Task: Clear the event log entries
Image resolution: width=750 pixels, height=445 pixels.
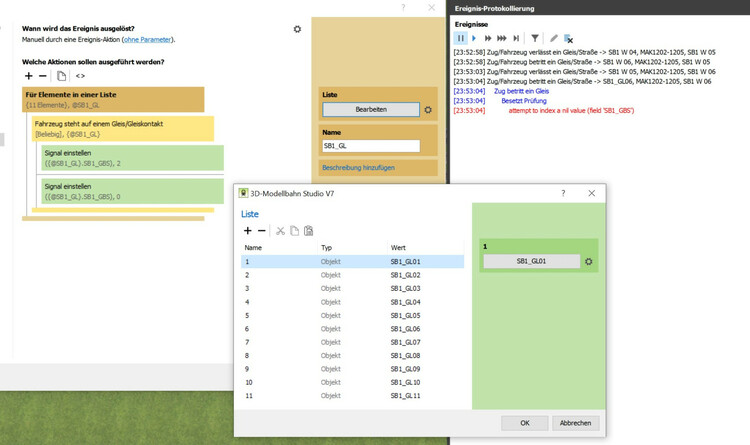Action: [568, 39]
